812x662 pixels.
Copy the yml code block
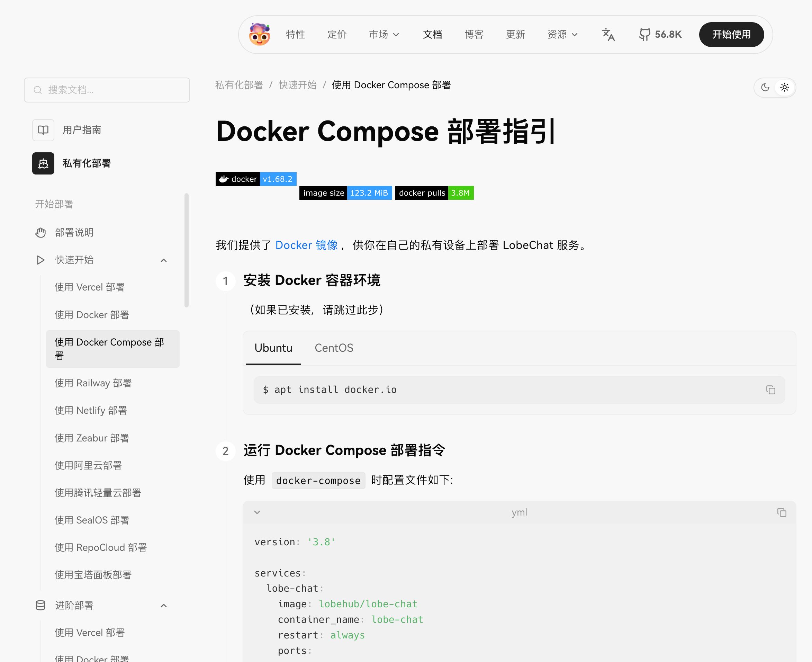pos(782,512)
